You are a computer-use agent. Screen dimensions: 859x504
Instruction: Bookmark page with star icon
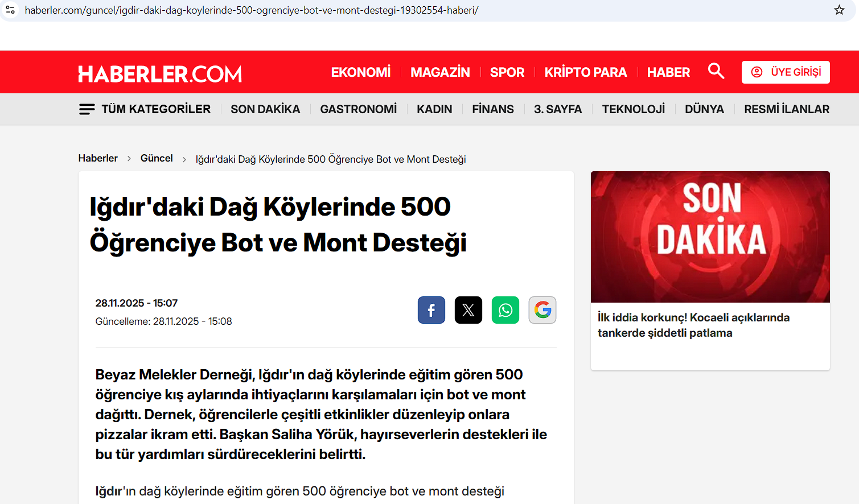coord(839,10)
